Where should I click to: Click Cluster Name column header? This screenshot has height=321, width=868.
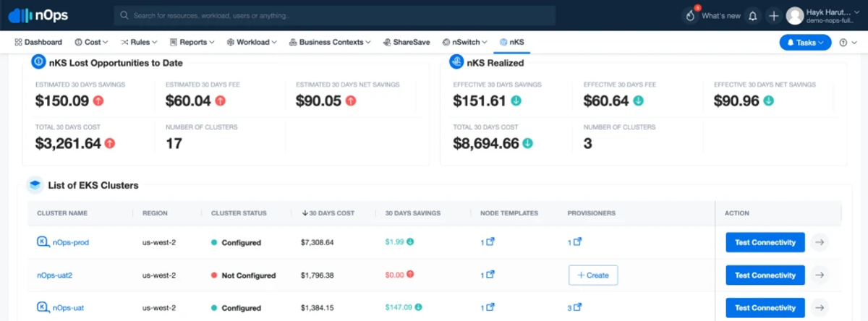(x=62, y=213)
